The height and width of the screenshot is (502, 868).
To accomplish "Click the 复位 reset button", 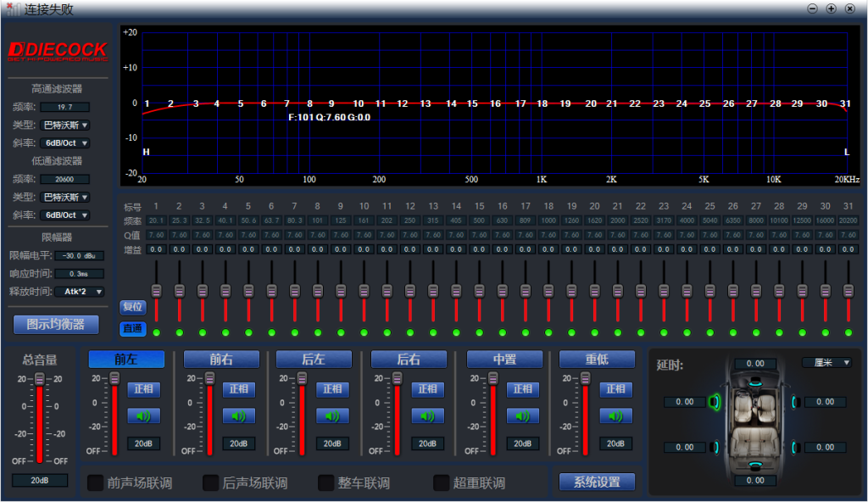I will point(132,306).
